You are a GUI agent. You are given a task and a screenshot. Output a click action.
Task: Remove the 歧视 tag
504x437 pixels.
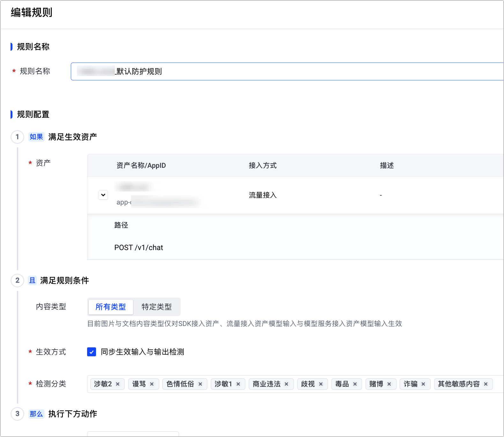[x=321, y=384]
